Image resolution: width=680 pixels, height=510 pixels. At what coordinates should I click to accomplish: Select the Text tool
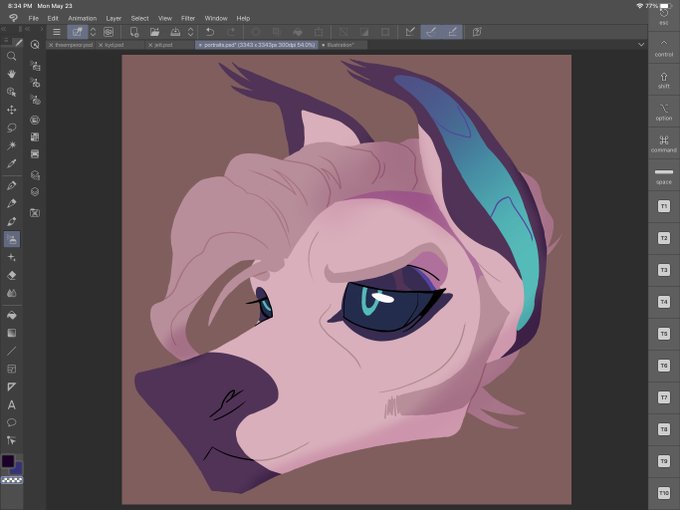[12, 405]
